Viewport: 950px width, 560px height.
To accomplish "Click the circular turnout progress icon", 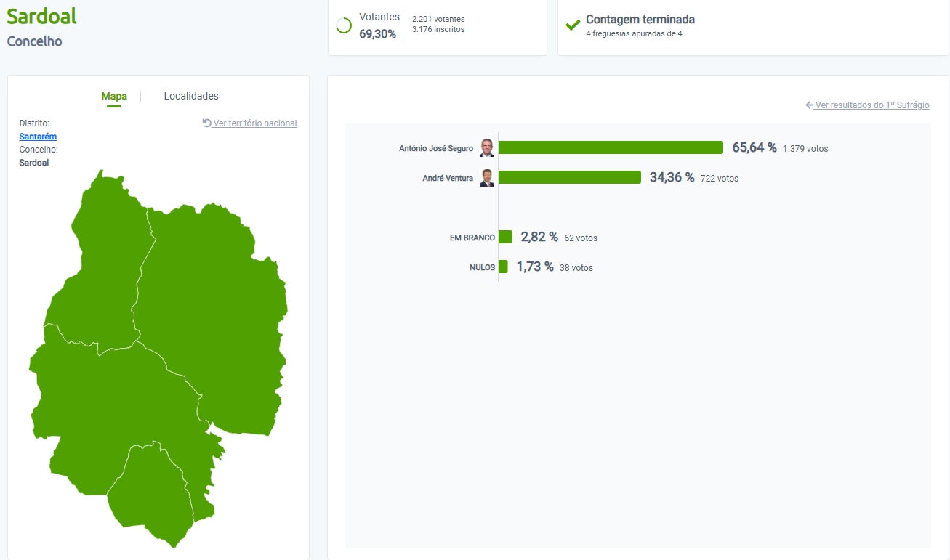I will 344,25.
